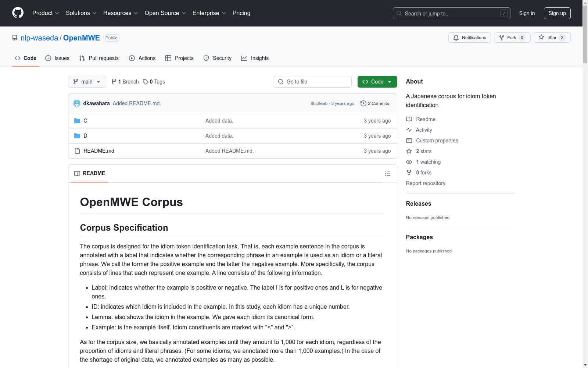This screenshot has height=368, width=588.
Task: Switch to the Code tab
Action: point(26,58)
